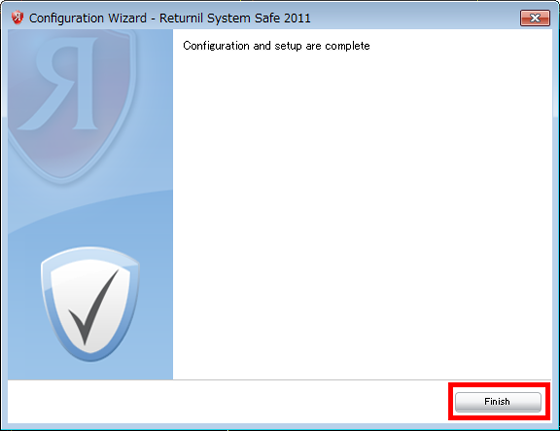Click the "Configuration and setup are complete" text
The height and width of the screenshot is (431, 560).
click(276, 46)
